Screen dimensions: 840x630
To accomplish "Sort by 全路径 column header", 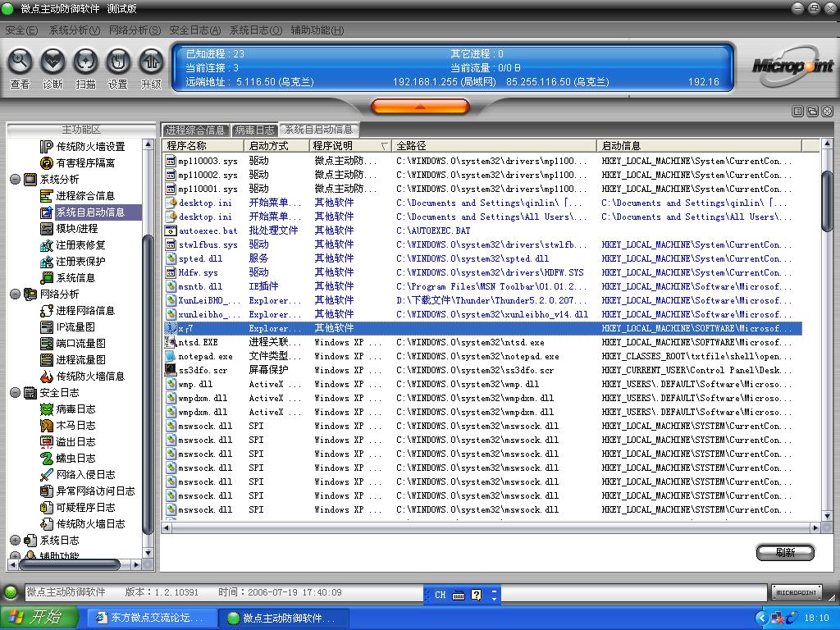I will click(494, 146).
